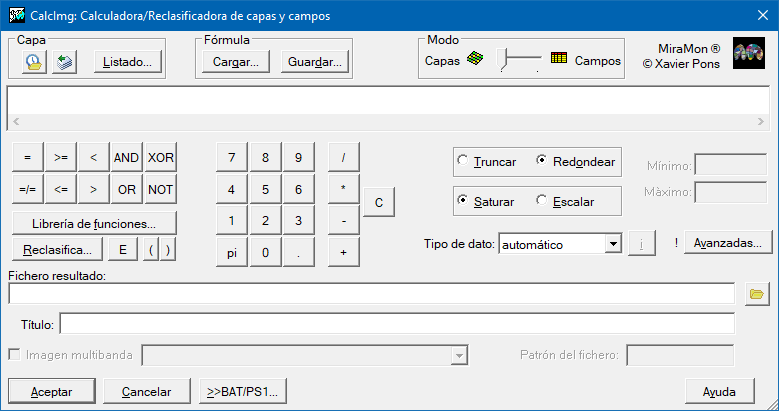Open the Avanzadas options
Viewport: 779px width, 411px height.
point(728,243)
